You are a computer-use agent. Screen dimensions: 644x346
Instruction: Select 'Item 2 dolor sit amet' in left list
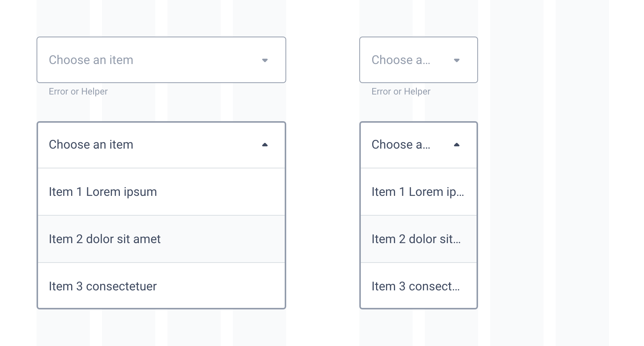(x=161, y=239)
